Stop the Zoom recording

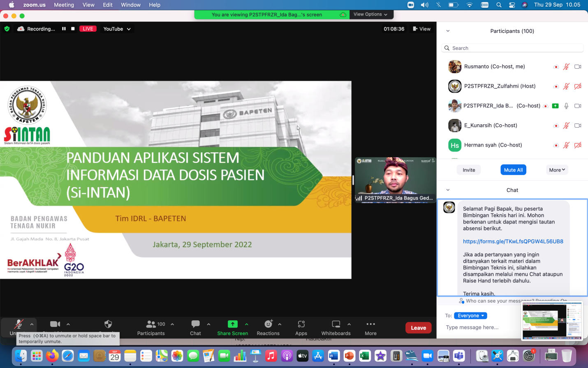[73, 29]
